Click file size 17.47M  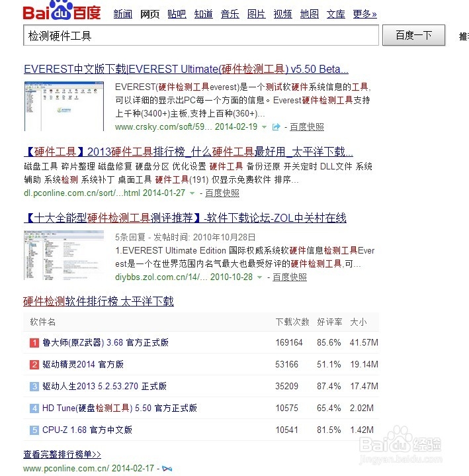coord(364,387)
